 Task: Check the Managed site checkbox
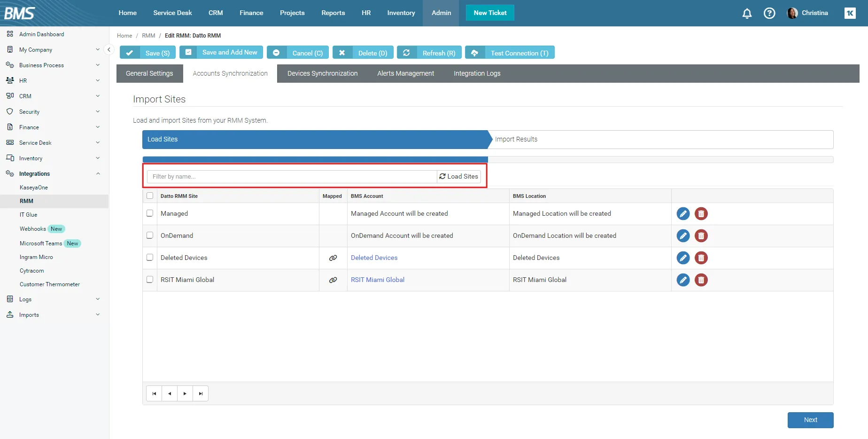150,213
